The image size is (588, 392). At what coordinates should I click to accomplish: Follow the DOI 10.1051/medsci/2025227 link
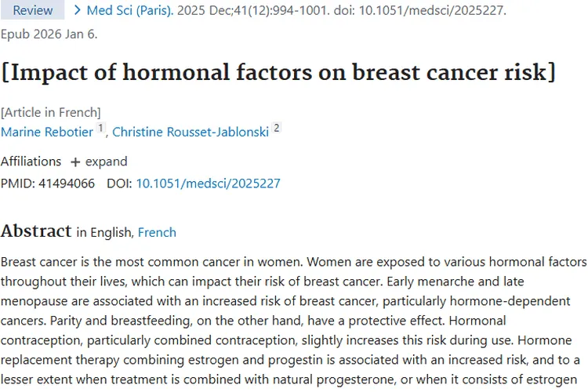coord(208,183)
